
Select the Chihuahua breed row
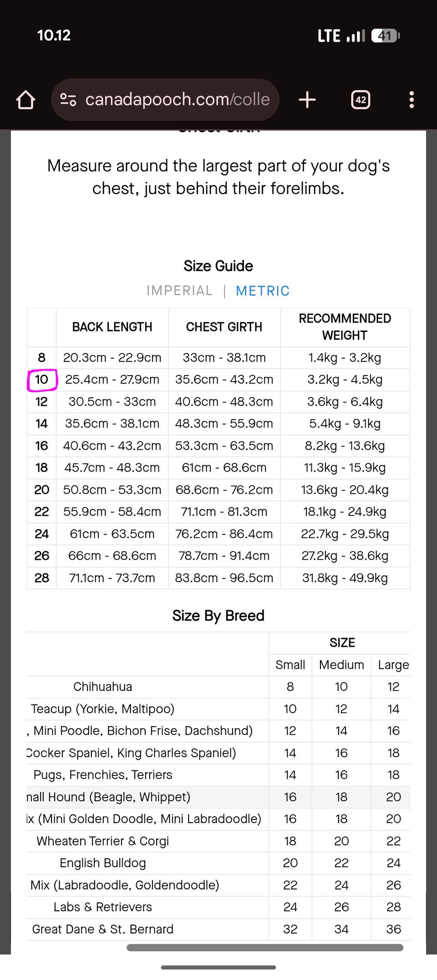click(x=103, y=687)
